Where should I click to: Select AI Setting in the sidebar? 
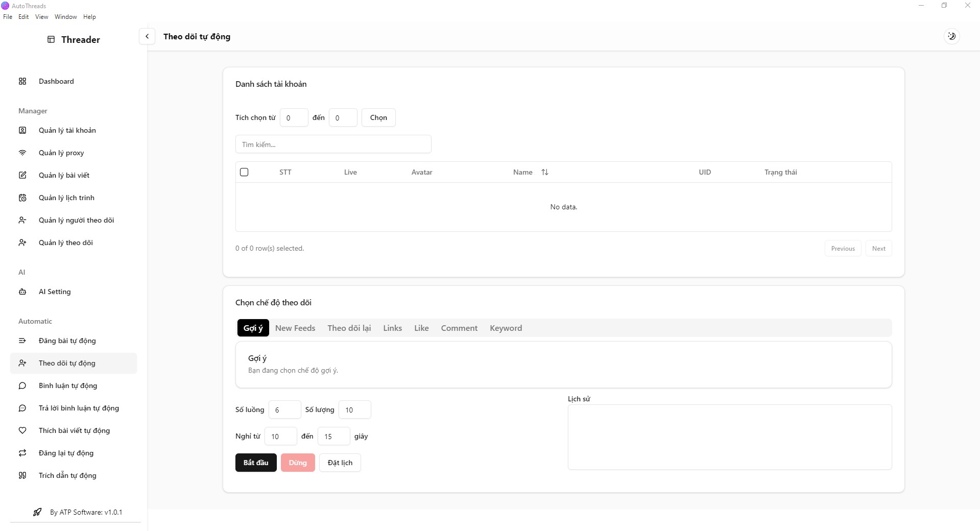[x=54, y=292]
